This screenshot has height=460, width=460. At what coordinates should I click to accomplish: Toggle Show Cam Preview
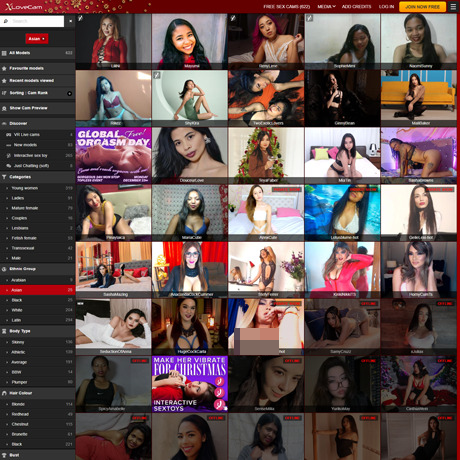(x=37, y=108)
